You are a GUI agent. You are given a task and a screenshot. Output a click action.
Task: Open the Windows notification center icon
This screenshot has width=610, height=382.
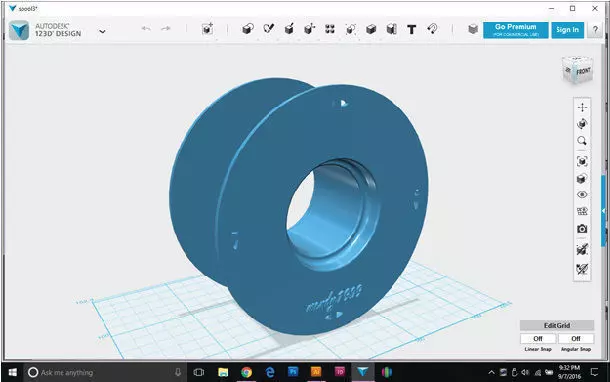pyautogui.click(x=594, y=372)
